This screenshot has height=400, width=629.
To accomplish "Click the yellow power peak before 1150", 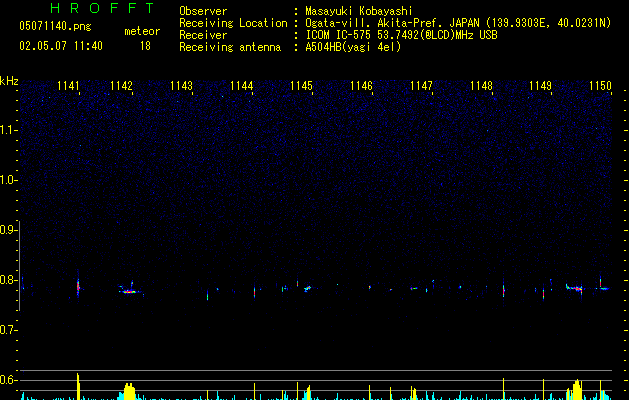I will click(576, 390).
